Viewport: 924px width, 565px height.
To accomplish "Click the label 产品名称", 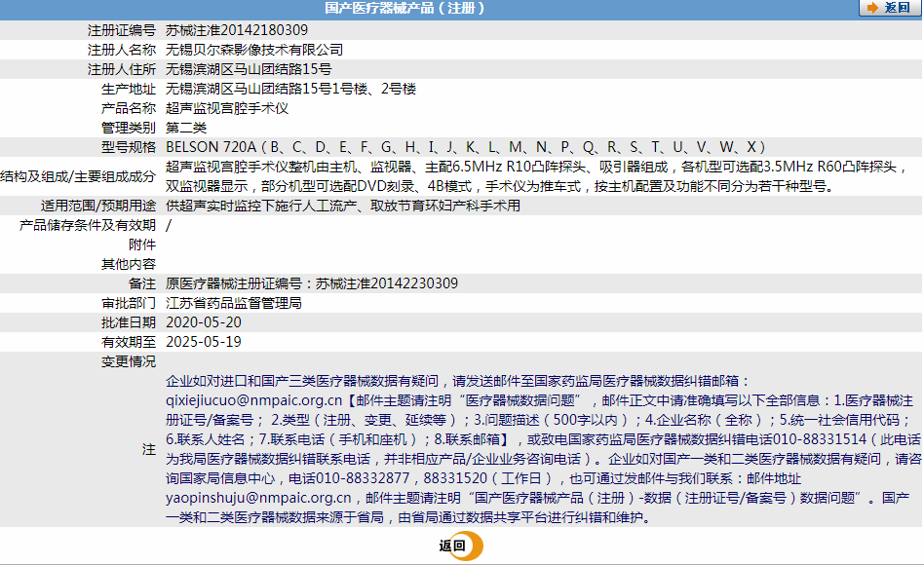I will click(x=129, y=108).
